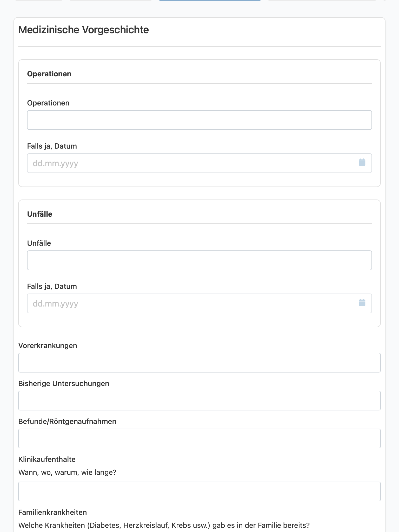Click the date field in the Unfälle section
Screen dimensions: 399x532
click(x=199, y=303)
